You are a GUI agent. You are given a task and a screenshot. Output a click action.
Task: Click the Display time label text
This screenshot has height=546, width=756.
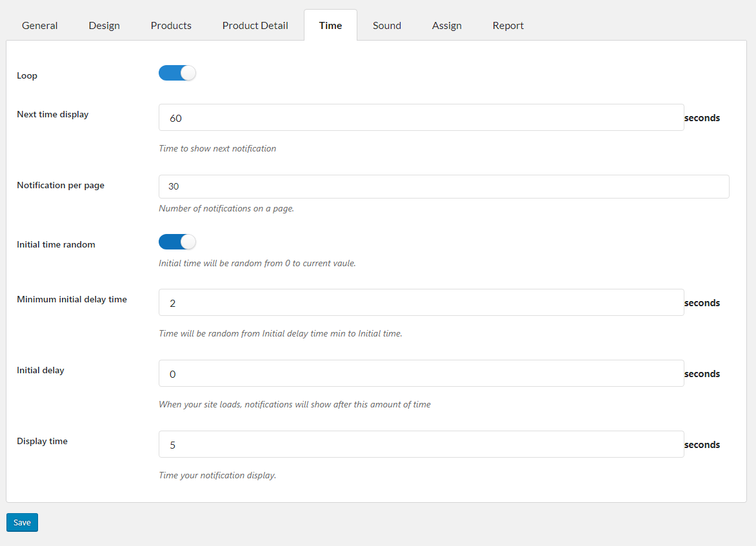point(43,442)
